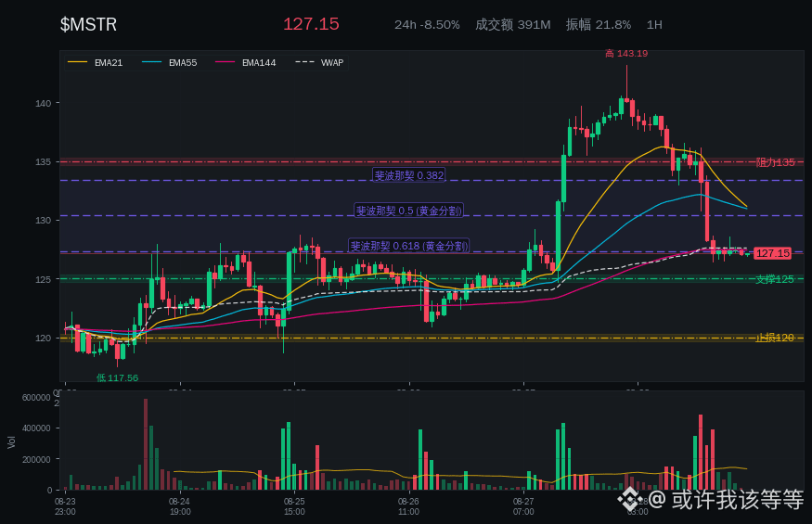Click the 200000 volume axis tick
The height and width of the screenshot is (524, 812).
pyautogui.click(x=36, y=459)
